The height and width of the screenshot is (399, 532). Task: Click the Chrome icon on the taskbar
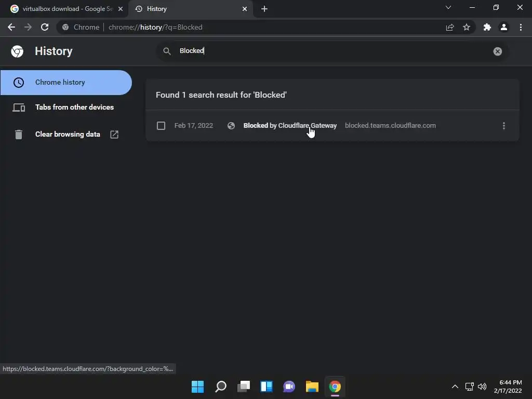click(x=335, y=387)
